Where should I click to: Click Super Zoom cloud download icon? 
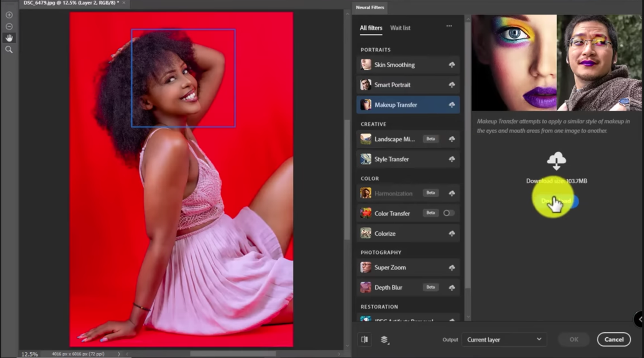coord(452,268)
